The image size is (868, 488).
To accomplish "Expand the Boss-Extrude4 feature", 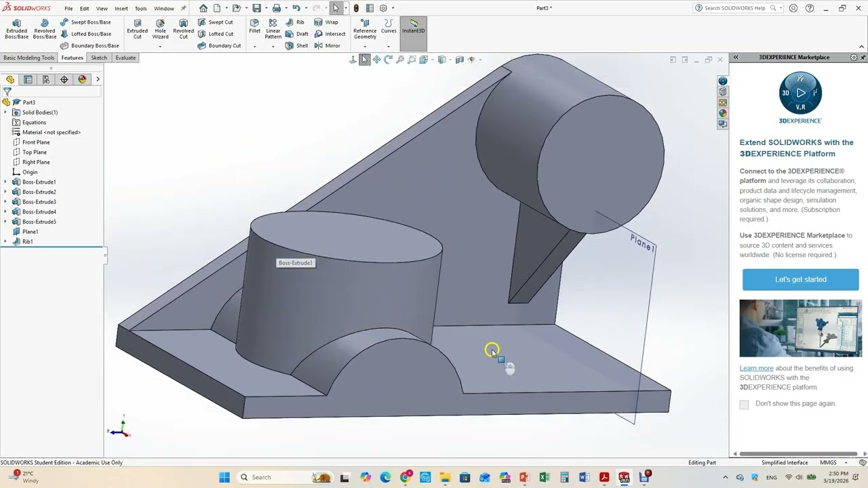I will 6,212.
